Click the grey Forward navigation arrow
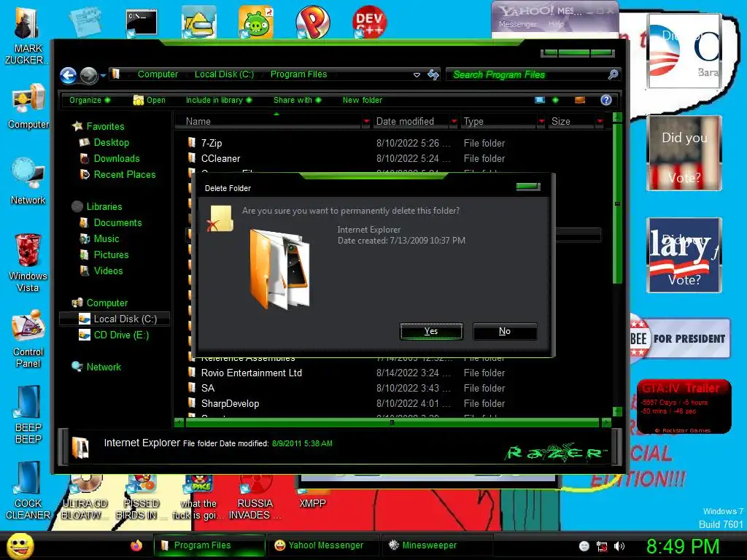Viewport: 747px width, 560px height. (x=88, y=75)
